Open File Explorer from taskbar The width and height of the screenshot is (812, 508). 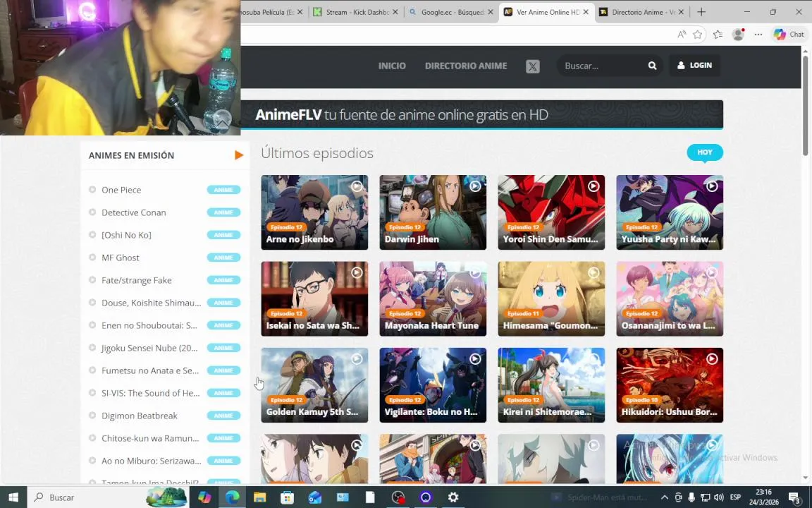(259, 497)
